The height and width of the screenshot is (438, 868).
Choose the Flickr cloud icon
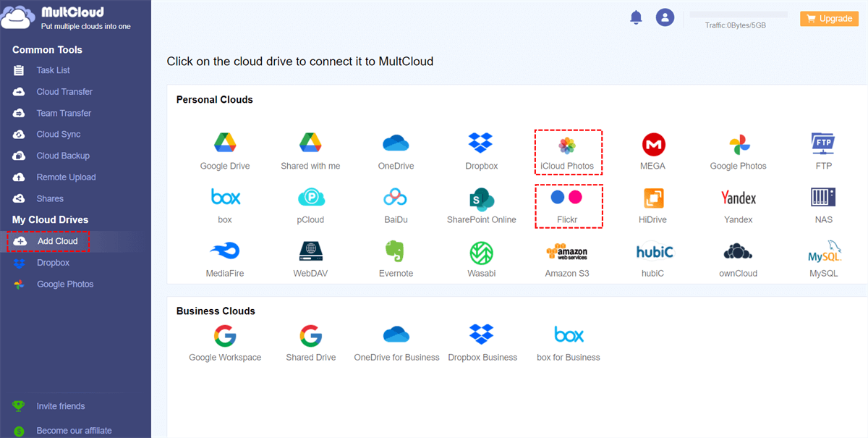(567, 197)
